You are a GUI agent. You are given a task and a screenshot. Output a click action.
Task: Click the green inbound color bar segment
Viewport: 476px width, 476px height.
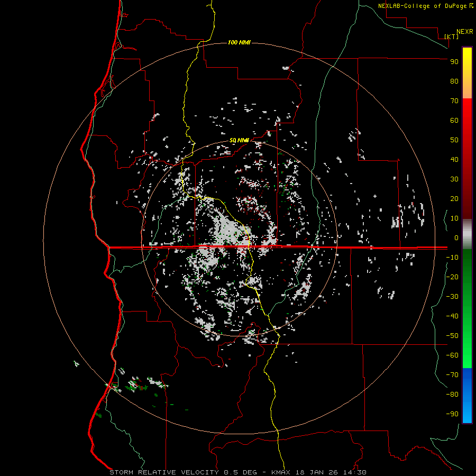(467, 308)
